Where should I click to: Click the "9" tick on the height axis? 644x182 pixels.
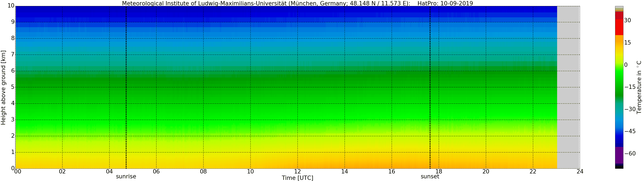click(x=13, y=22)
